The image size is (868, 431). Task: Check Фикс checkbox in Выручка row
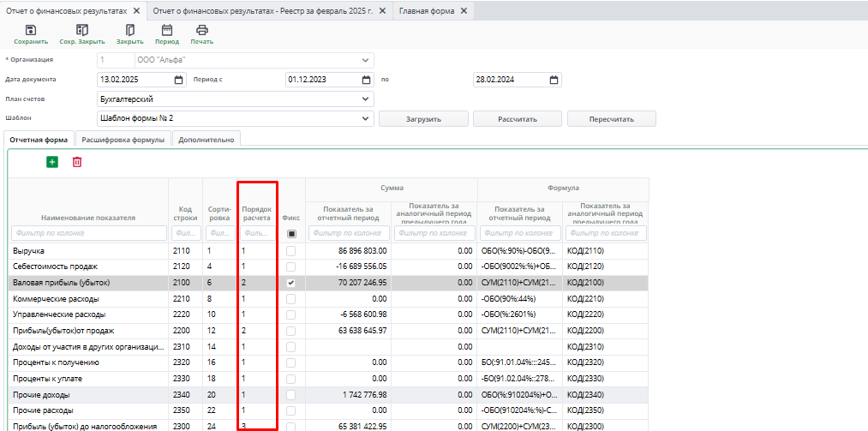coord(291,251)
